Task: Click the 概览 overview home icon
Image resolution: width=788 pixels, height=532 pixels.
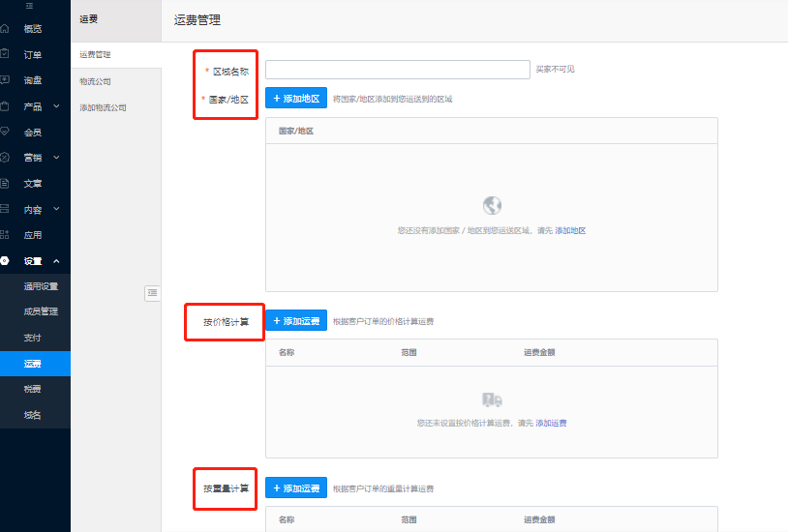Action: [5, 29]
